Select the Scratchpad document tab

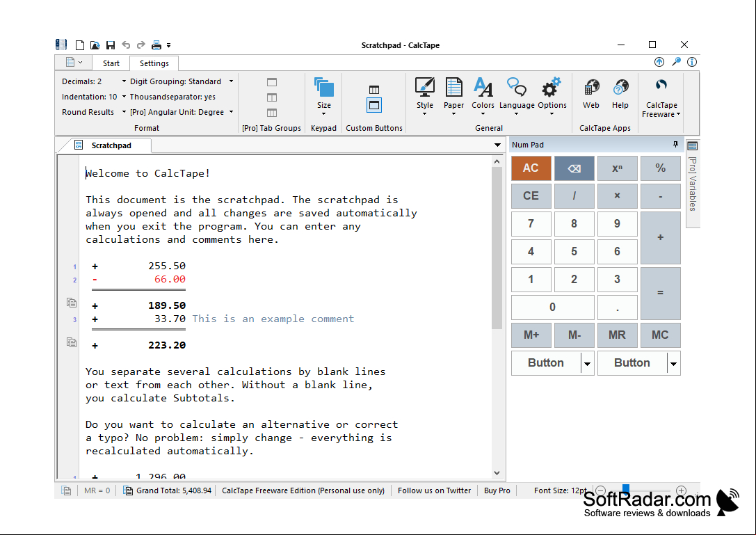coord(111,145)
